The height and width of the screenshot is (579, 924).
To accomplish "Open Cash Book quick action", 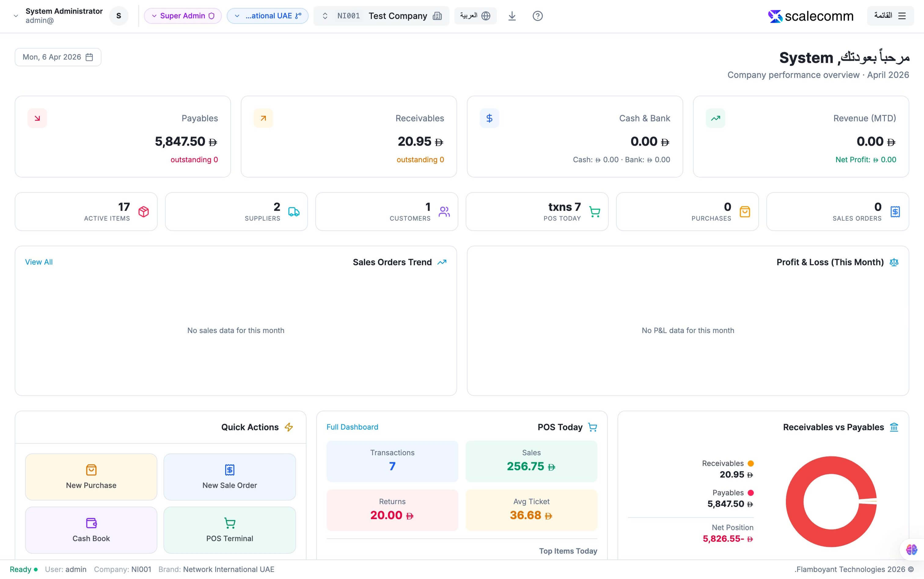I will pos(91,530).
